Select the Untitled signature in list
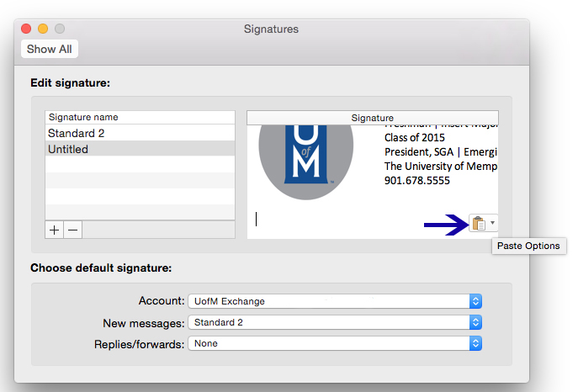Viewport: 578px width, 392px height. tap(140, 149)
